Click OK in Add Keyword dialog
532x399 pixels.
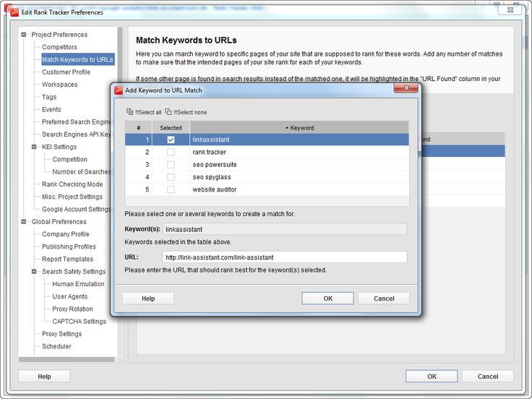click(327, 299)
